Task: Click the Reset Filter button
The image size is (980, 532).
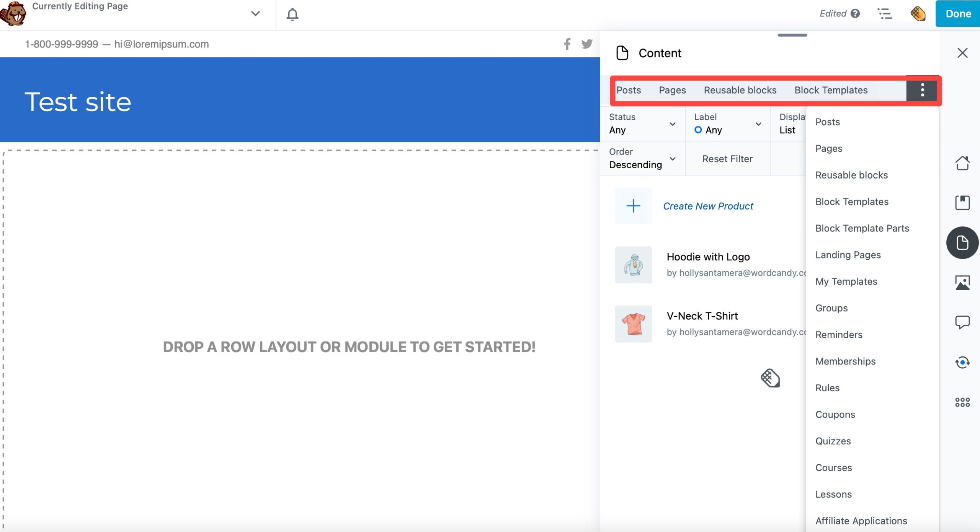Action: point(727,158)
